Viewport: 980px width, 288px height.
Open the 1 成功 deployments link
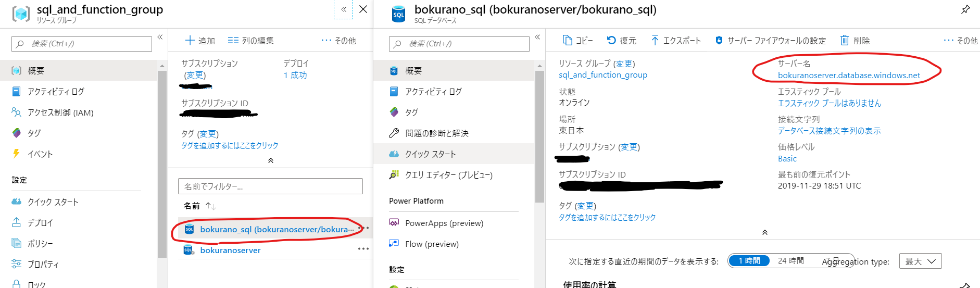[295, 75]
